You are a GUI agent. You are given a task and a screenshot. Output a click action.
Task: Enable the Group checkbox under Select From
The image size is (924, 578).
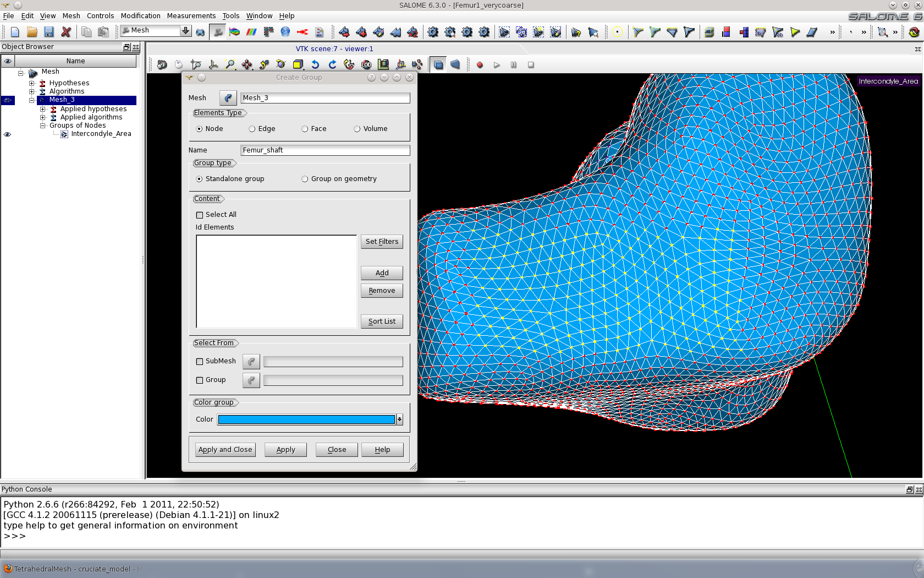(x=200, y=380)
